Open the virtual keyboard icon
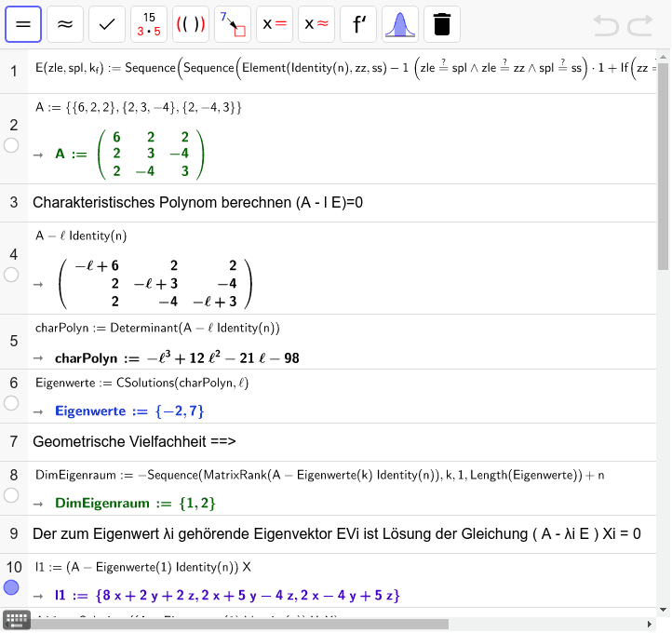The height and width of the screenshot is (633, 672). (x=17, y=620)
